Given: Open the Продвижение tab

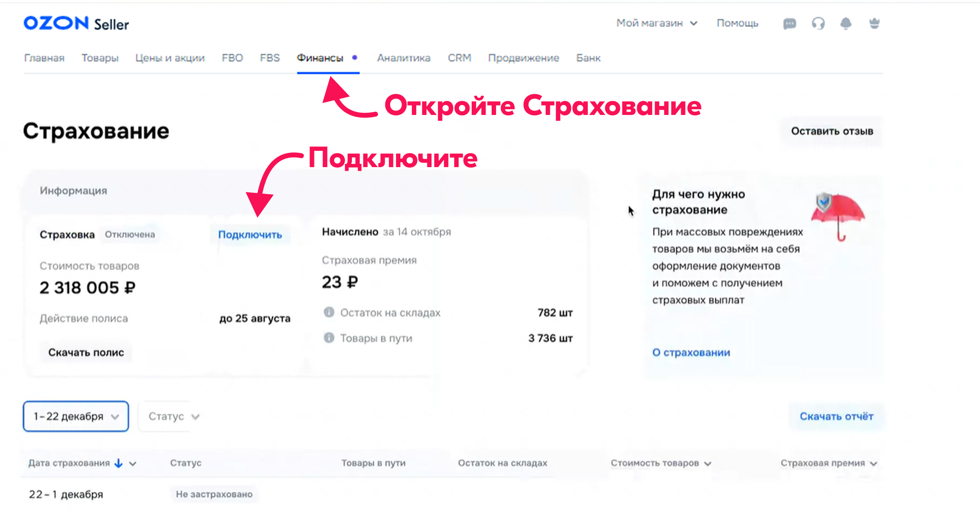Looking at the screenshot, I should pyautogui.click(x=523, y=58).
